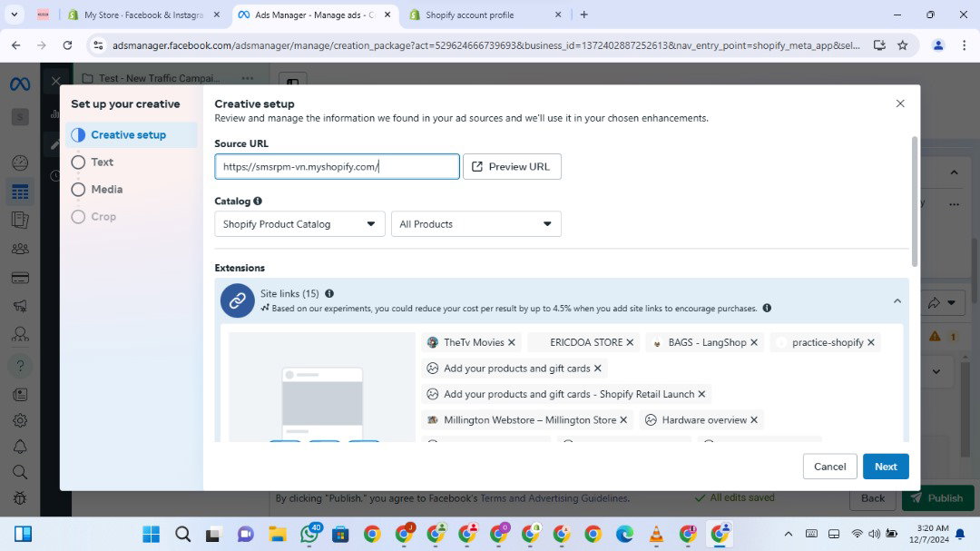The width and height of the screenshot is (980, 551).
Task: Open the Chrome three-dot menu
Action: click(x=965, y=45)
